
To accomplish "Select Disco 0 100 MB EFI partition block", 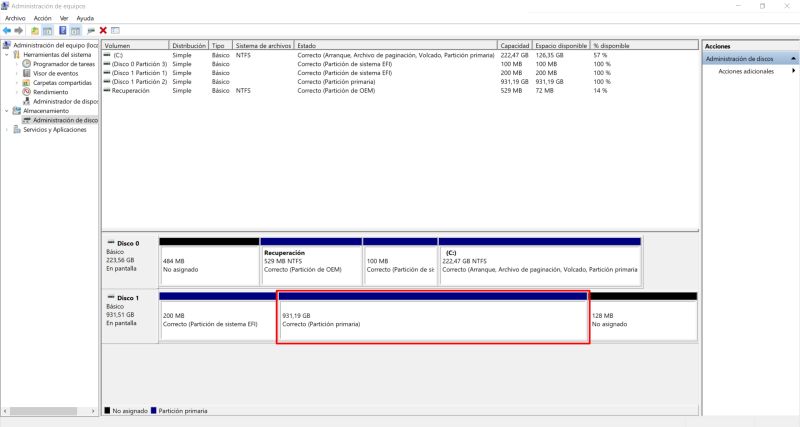I will (400, 261).
